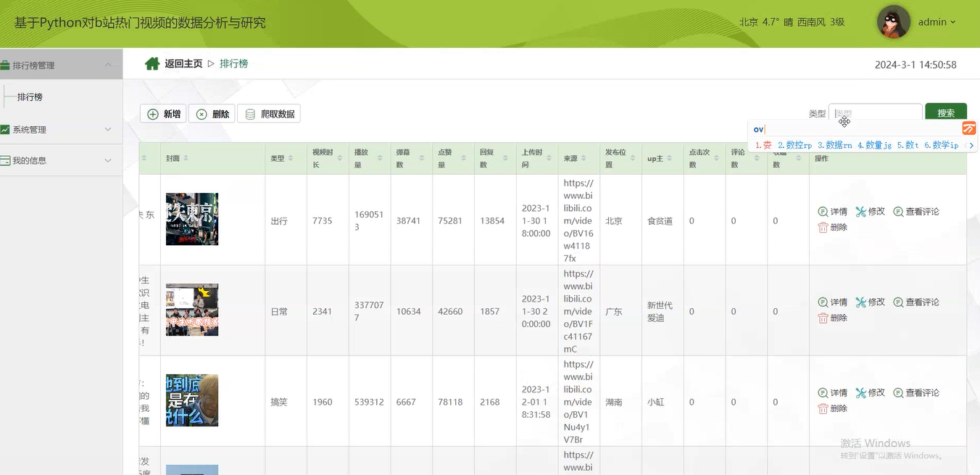Sort by 弹幕数 using its sort arrows
Viewport: 980px width, 475px height.
[x=423, y=158]
